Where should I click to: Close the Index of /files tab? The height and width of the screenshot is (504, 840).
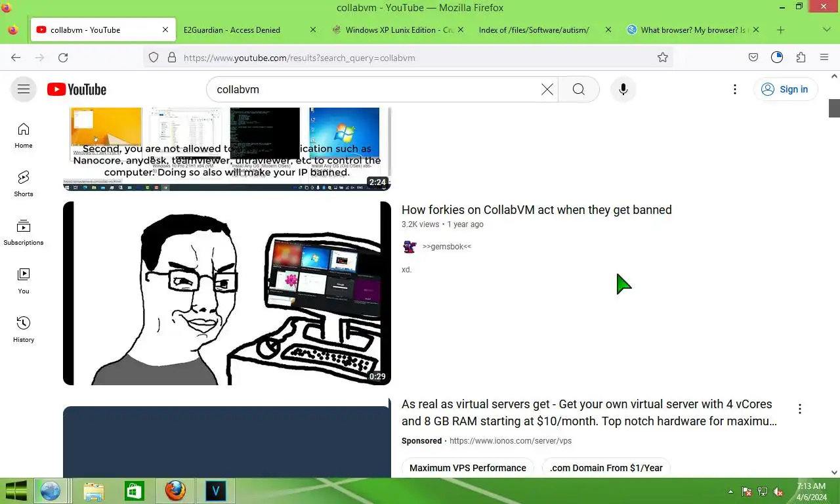pyautogui.click(x=608, y=30)
